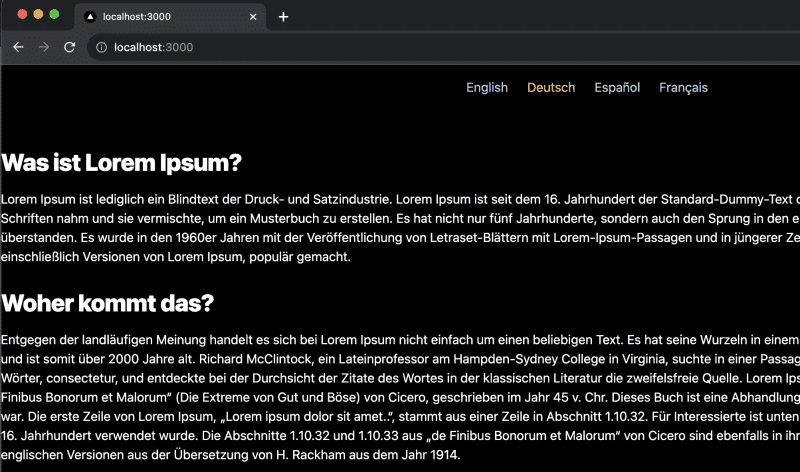
Task: Maximize the browser window with green button
Action: coord(54,16)
